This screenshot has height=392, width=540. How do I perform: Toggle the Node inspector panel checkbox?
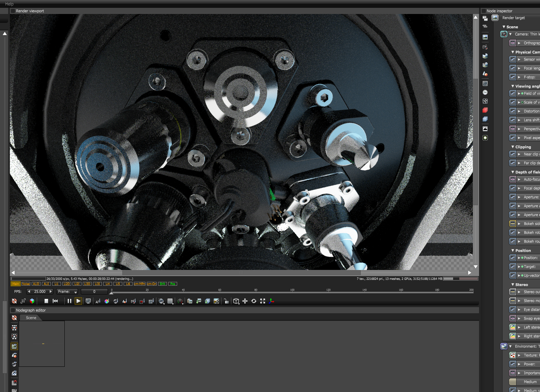pos(484,11)
